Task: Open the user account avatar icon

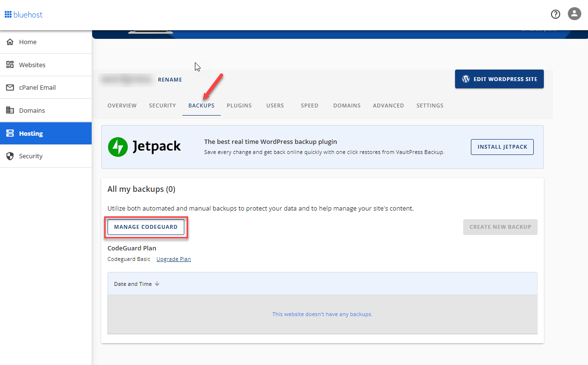Action: pos(575,14)
